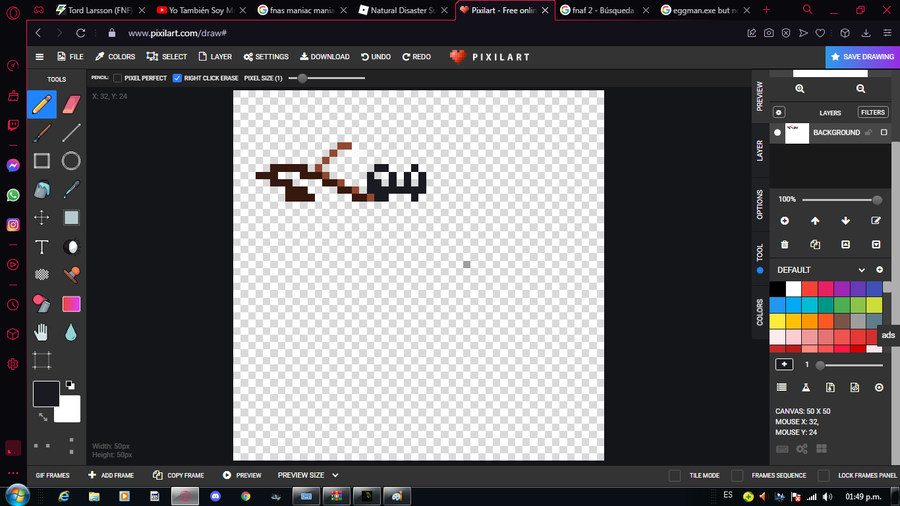Select the Dithering pattern tool
This screenshot has width=900, height=506.
(x=42, y=275)
